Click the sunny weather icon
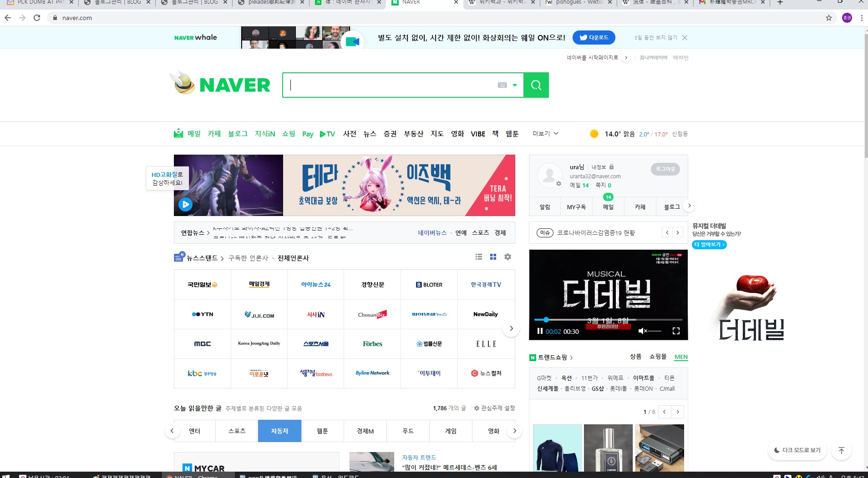The height and width of the screenshot is (478, 868). [594, 134]
